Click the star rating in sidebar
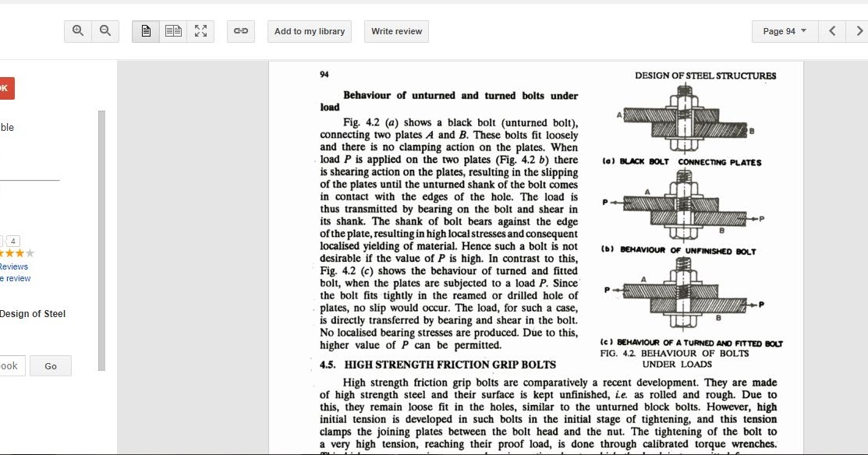Viewport: 868px width, 455px height. [x=16, y=253]
